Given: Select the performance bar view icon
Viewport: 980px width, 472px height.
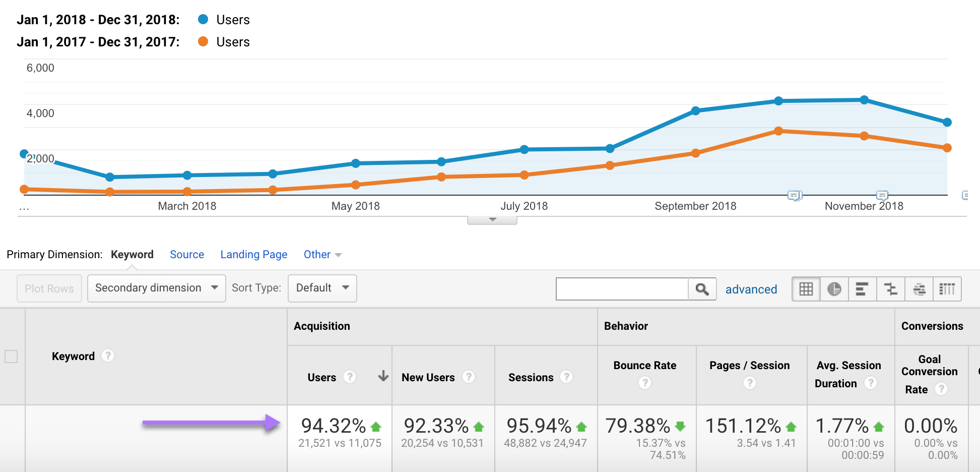Looking at the screenshot, I should point(862,288).
